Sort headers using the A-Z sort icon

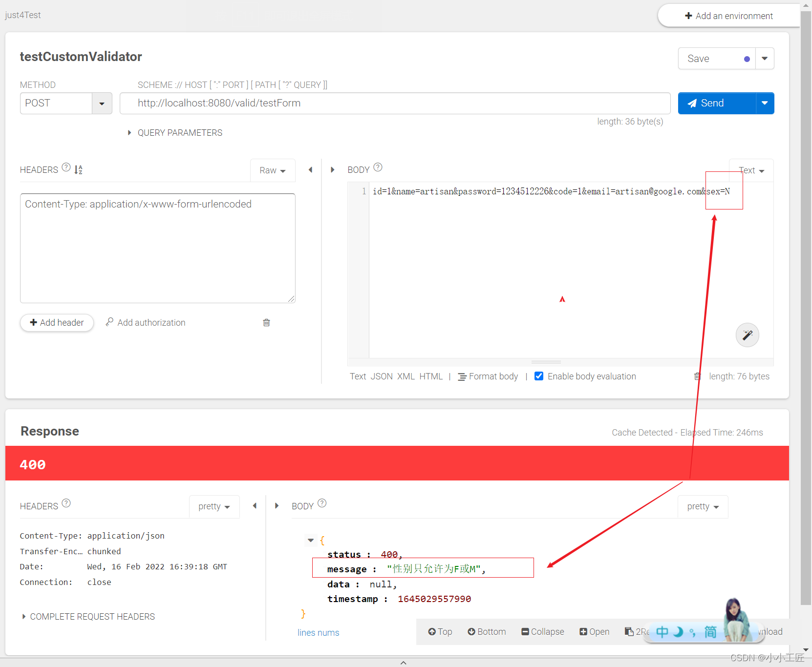[x=79, y=169]
